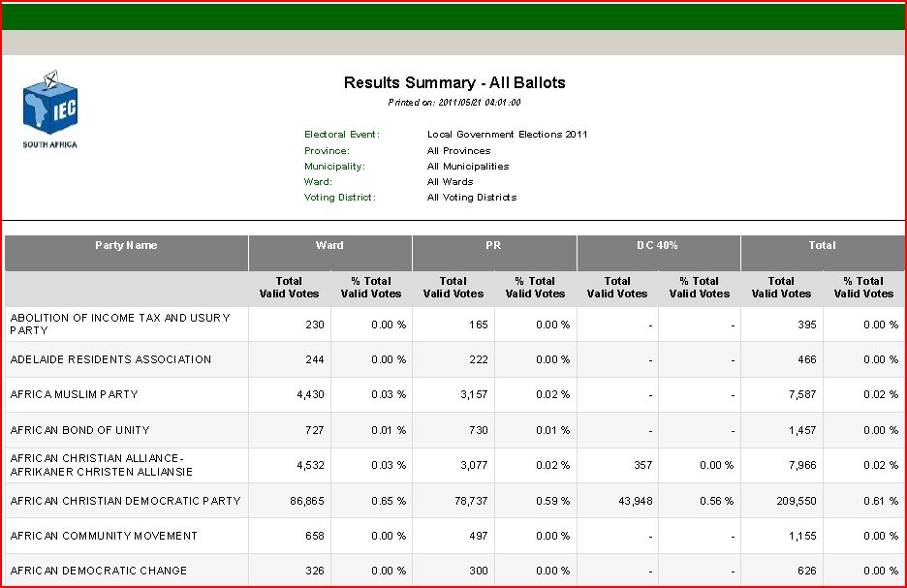Select the Local Government Elections 2011 value
This screenshot has width=907, height=588.
point(507,135)
